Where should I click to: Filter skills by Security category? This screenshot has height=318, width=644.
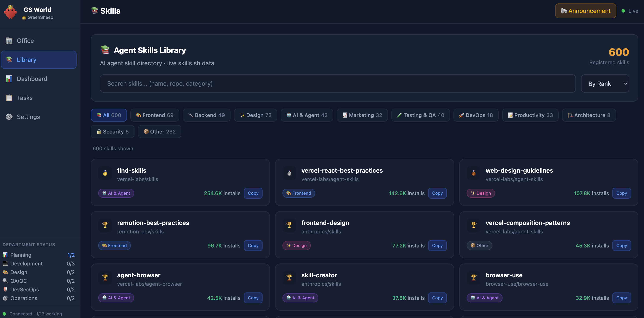112,132
